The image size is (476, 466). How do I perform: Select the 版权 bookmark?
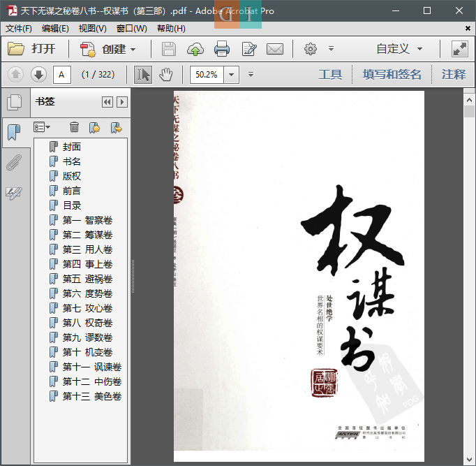pos(72,176)
